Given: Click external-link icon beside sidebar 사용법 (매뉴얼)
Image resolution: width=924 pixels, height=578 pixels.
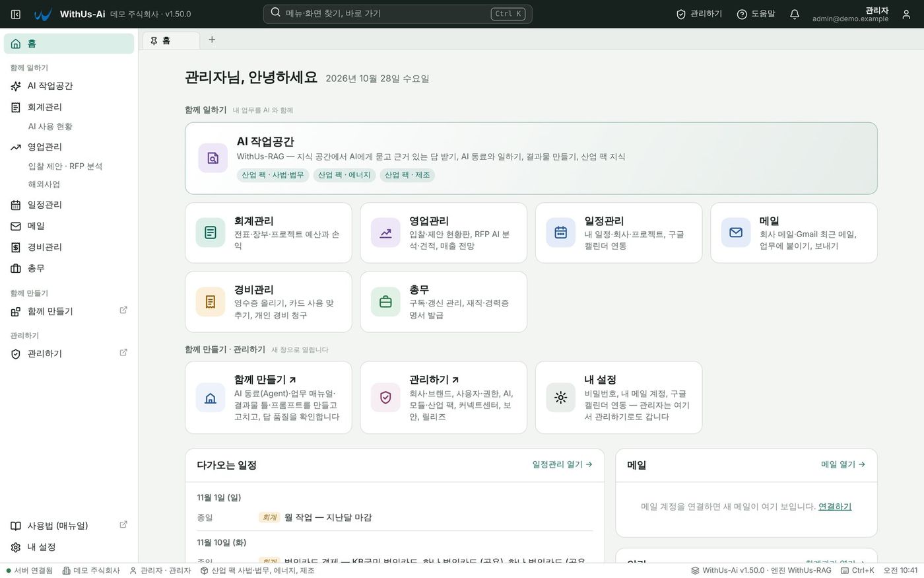Looking at the screenshot, I should tap(123, 525).
